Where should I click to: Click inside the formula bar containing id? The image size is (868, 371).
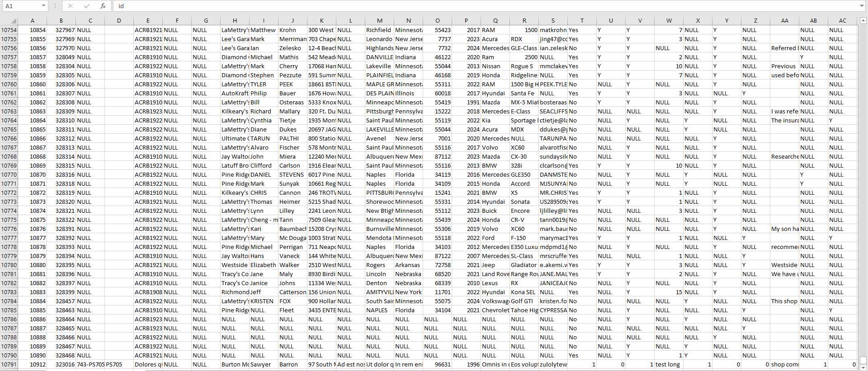[486, 6]
